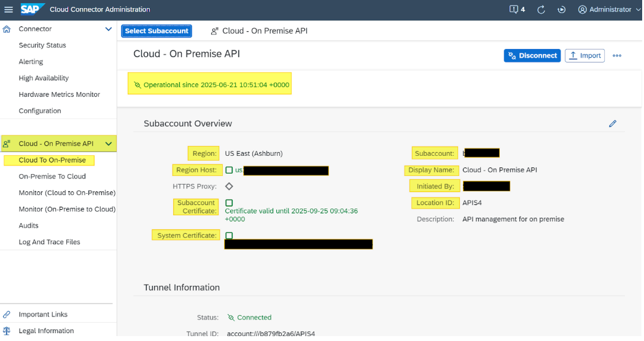Click the restart icon beside refresh
The height and width of the screenshot is (341, 644).
pos(561,10)
